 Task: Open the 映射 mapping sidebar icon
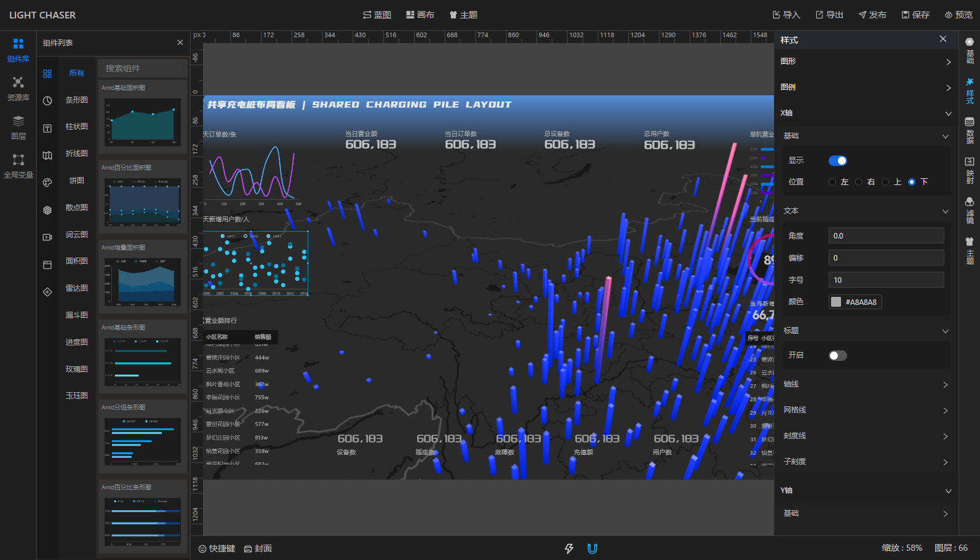pyautogui.click(x=970, y=170)
